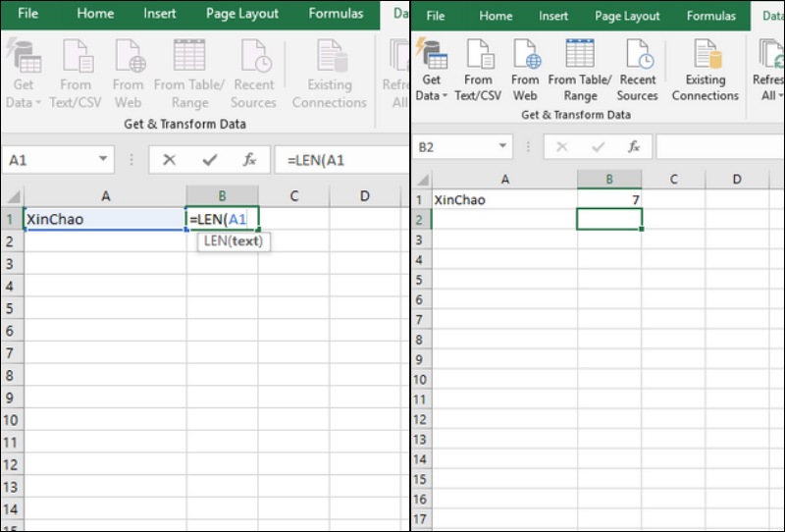Open File tab in right window
The image size is (785, 532).
pos(435,16)
